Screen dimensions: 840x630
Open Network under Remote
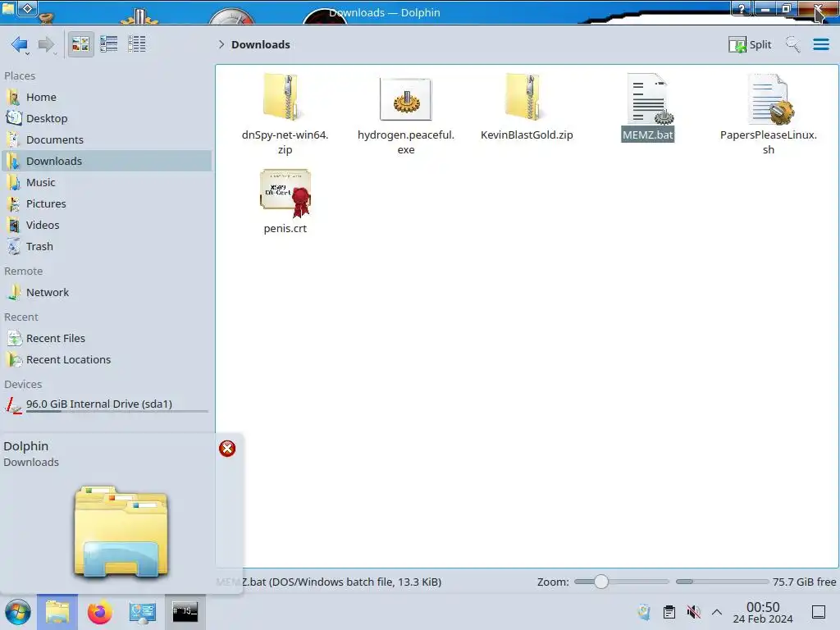[x=107, y=293]
